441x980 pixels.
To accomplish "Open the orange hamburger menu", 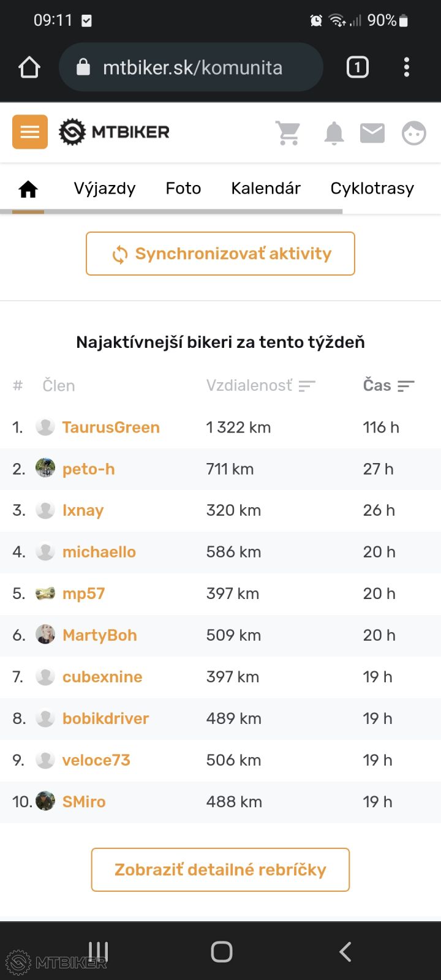I will [x=30, y=132].
